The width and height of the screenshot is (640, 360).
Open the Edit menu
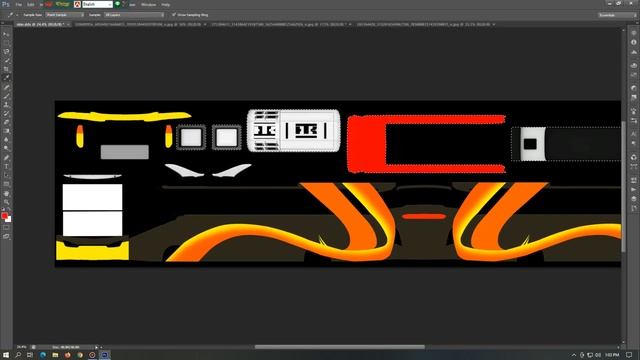31,4
